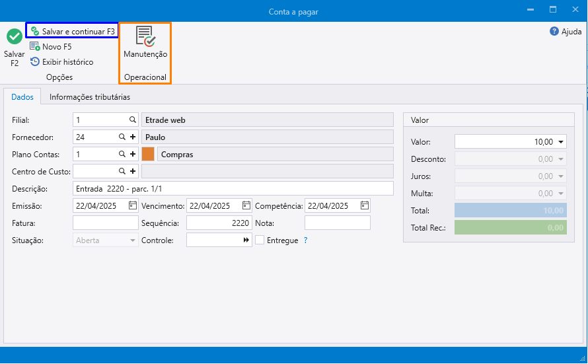Open the Competência date calendar picker

[365, 205]
